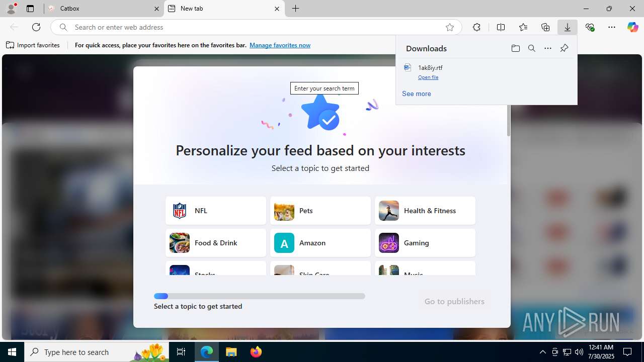Launch Firefox from taskbar
This screenshot has height=362, width=644.
(256, 352)
